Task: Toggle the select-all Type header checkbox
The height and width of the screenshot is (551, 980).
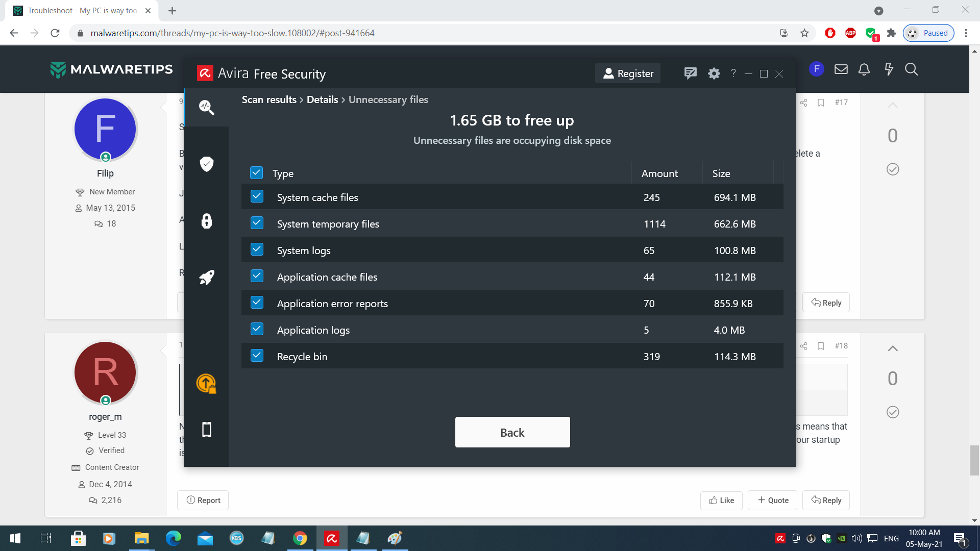Action: click(x=256, y=173)
